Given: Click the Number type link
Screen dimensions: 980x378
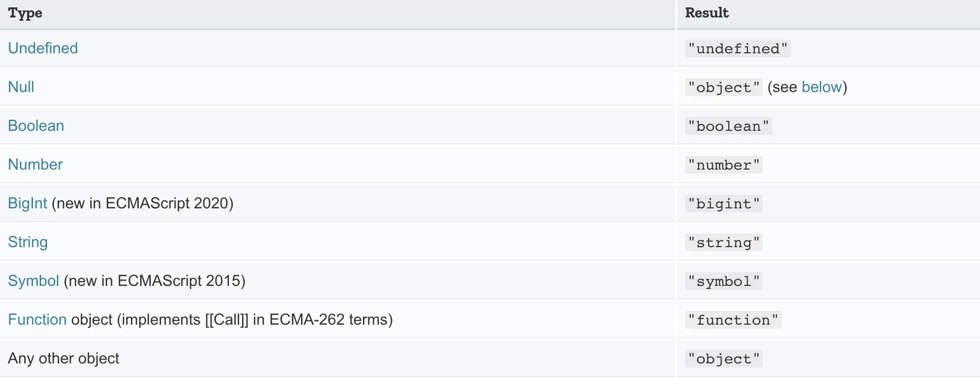Looking at the screenshot, I should click(x=35, y=164).
